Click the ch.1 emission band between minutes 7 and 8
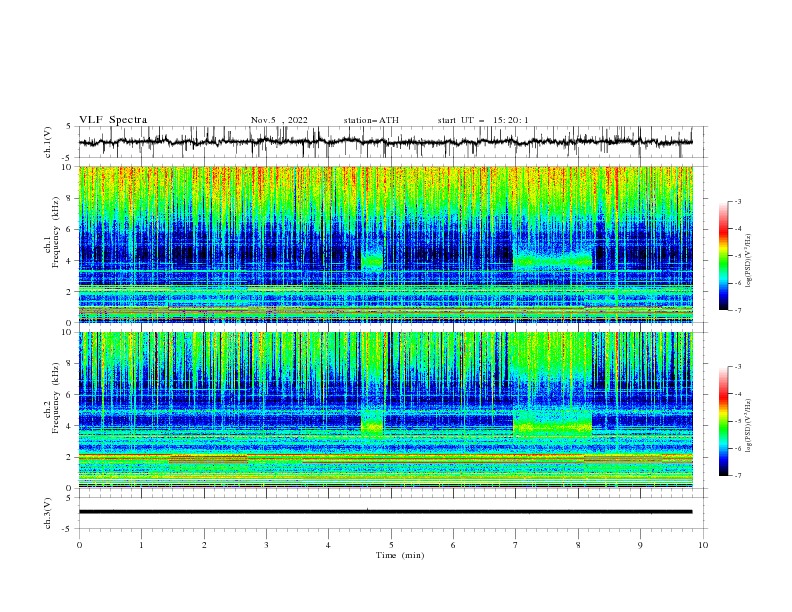Viewport: 792px width, 612px height. pyautogui.click(x=553, y=260)
